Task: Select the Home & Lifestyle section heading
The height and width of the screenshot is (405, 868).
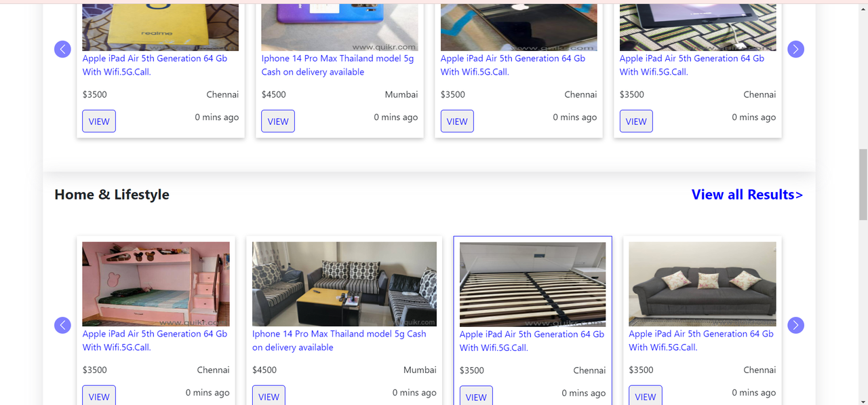Action: click(x=112, y=195)
